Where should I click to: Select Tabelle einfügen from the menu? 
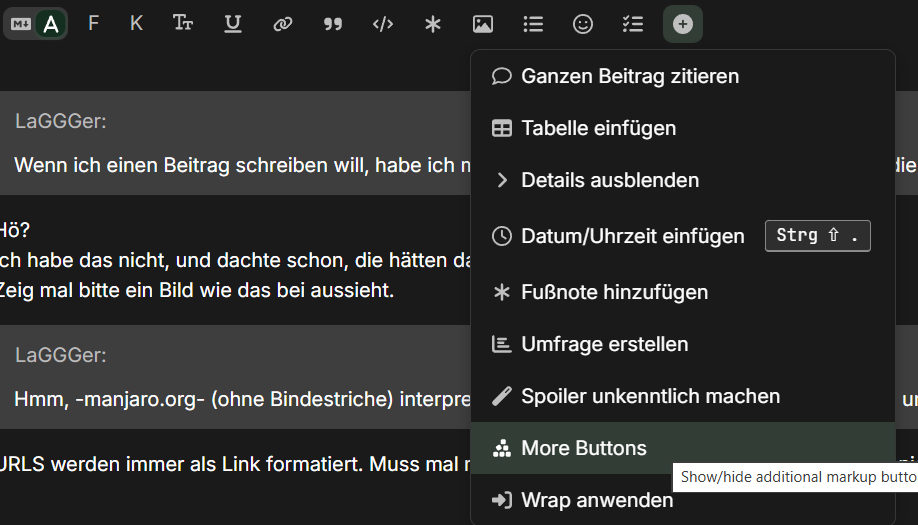coord(598,128)
